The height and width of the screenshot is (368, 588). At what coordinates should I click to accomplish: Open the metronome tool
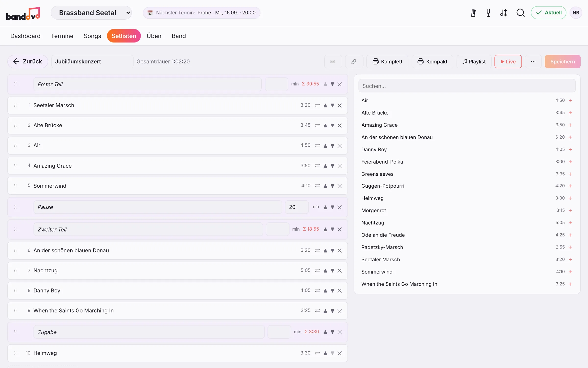coord(473,13)
